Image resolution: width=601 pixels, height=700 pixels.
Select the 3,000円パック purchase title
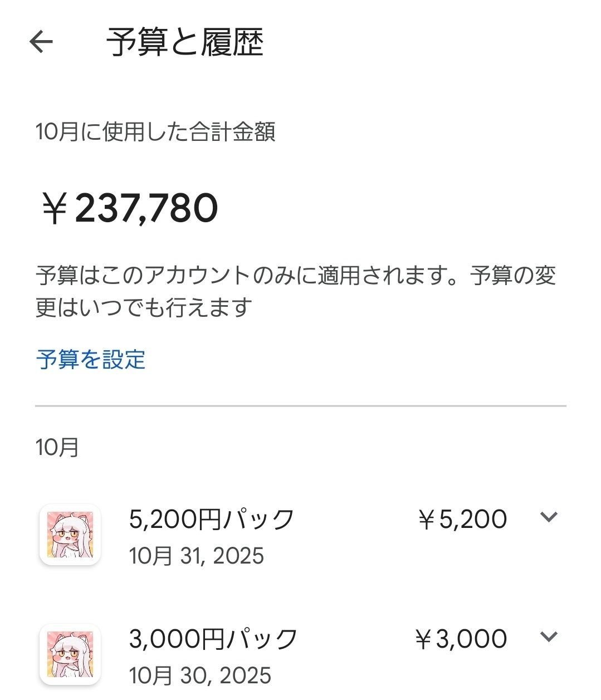tap(213, 639)
